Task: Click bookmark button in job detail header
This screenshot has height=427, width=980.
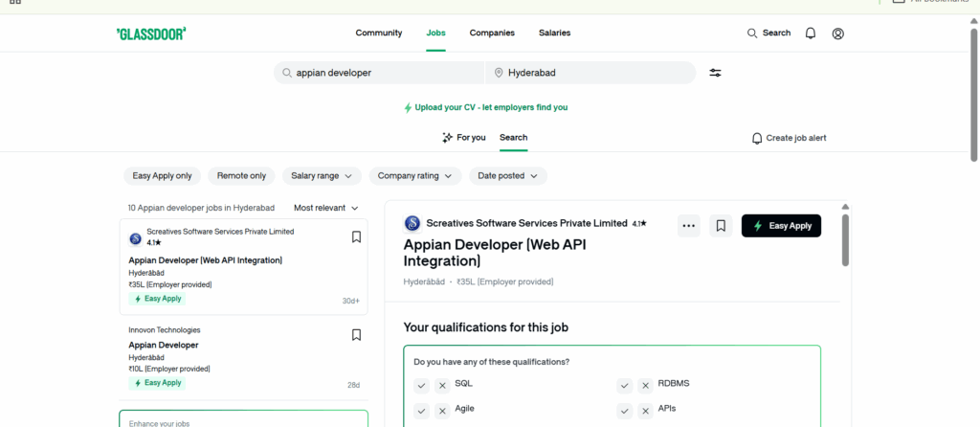Action: click(x=721, y=226)
